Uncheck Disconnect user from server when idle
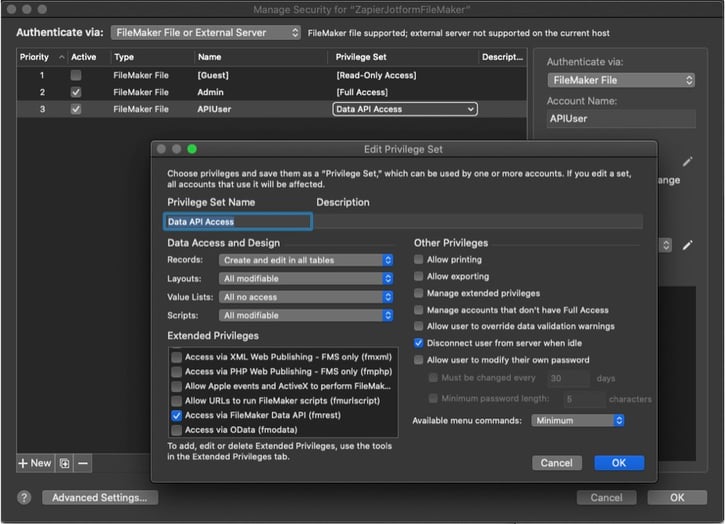Screen dimensions: 725x524 [x=418, y=343]
